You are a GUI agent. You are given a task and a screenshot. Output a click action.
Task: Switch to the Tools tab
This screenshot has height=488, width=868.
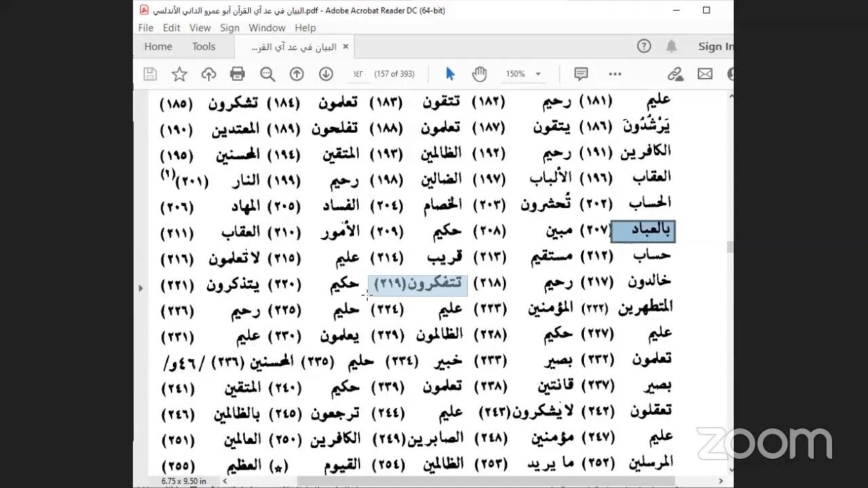pos(203,46)
